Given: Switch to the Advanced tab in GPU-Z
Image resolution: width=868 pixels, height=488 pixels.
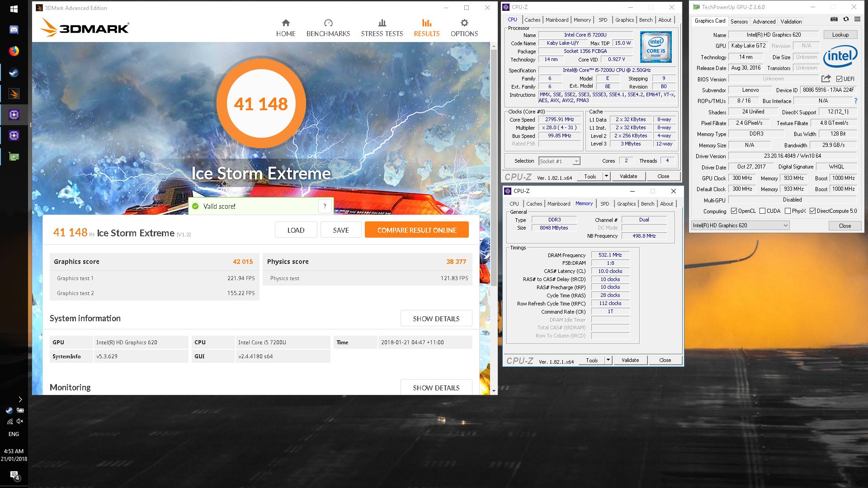Looking at the screenshot, I should click(x=764, y=21).
